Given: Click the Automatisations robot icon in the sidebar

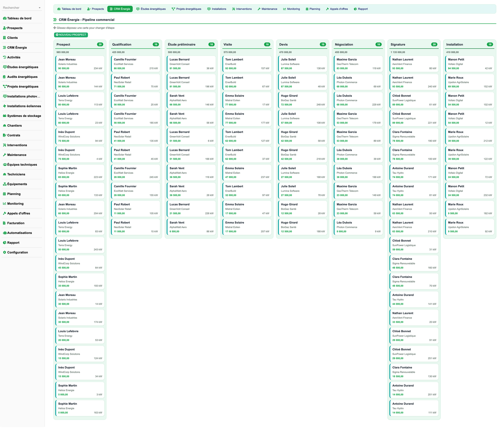Looking at the screenshot, I should coord(5,233).
